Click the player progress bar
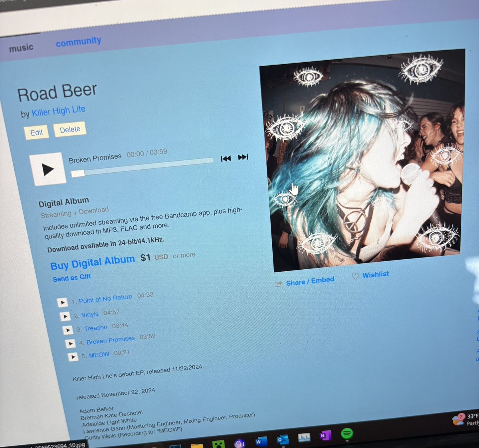479x448 pixels. pos(142,166)
